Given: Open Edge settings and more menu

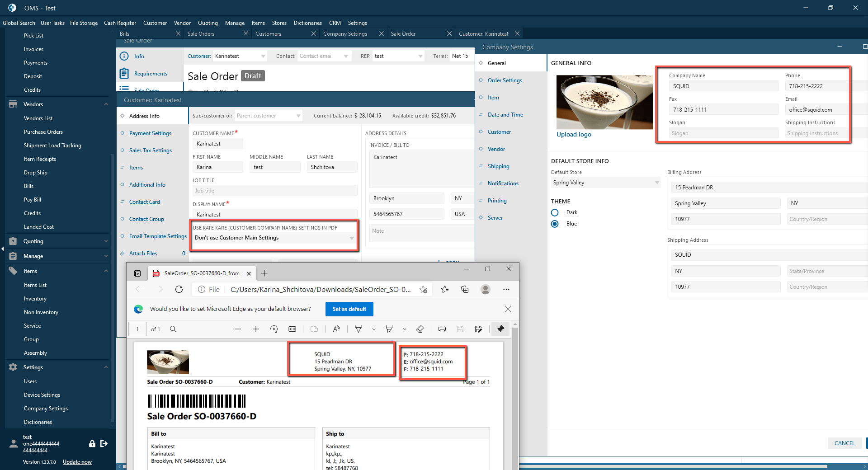Looking at the screenshot, I should [x=506, y=289].
